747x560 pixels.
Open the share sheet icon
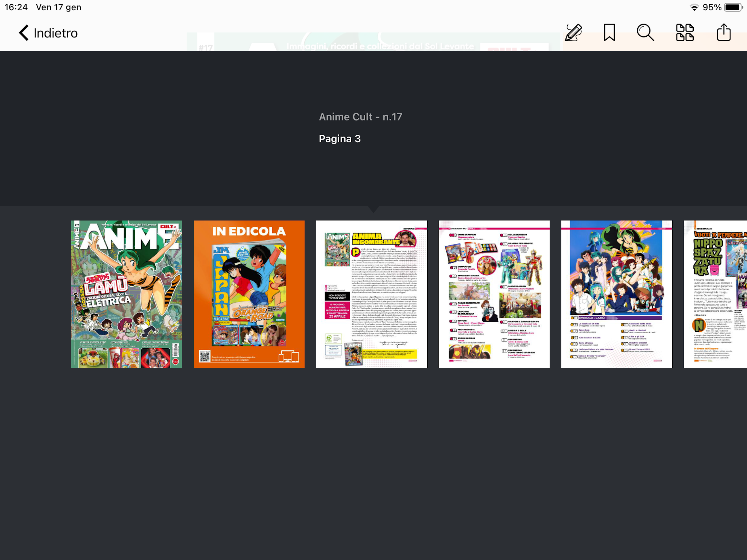click(724, 32)
